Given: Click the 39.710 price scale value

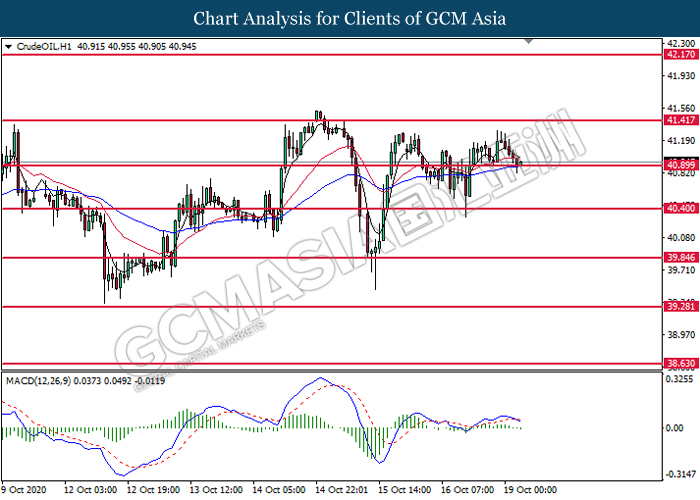Looking at the screenshot, I should [x=681, y=270].
